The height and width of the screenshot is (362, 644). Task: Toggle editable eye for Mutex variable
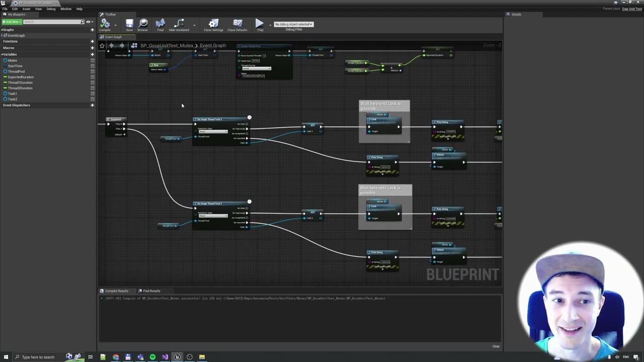tap(93, 60)
